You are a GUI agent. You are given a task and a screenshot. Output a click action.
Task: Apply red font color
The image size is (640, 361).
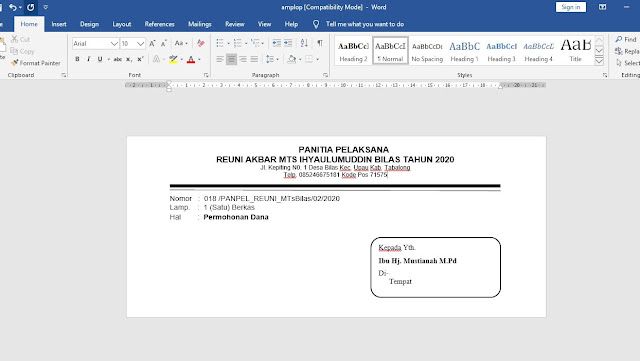(x=191, y=60)
